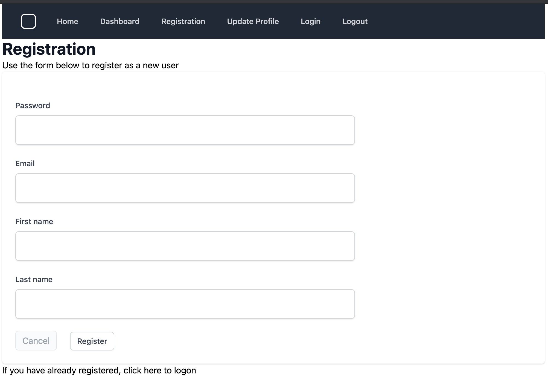Select the First name field
The height and width of the screenshot is (392, 548).
coord(185,246)
